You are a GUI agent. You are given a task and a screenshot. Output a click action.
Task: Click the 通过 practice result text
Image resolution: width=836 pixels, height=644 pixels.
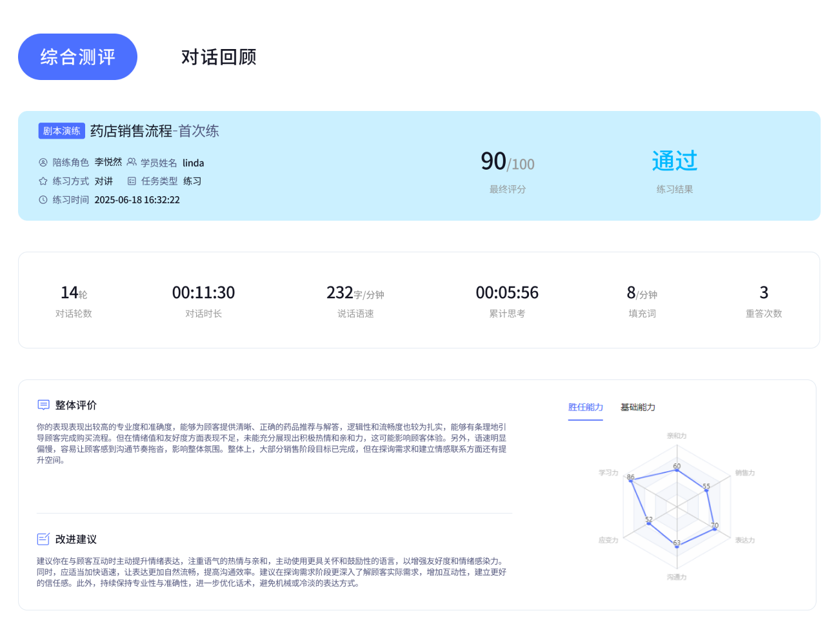pos(673,161)
